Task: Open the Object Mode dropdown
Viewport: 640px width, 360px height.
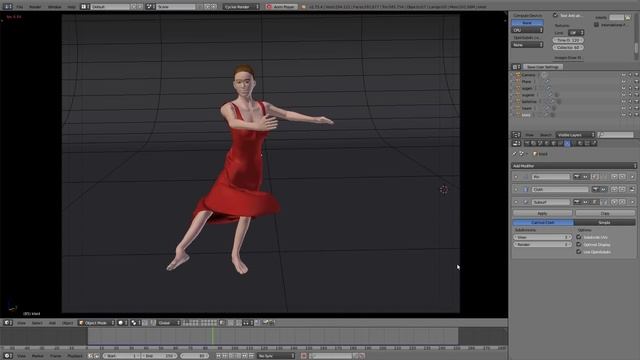Action: pyautogui.click(x=96, y=323)
